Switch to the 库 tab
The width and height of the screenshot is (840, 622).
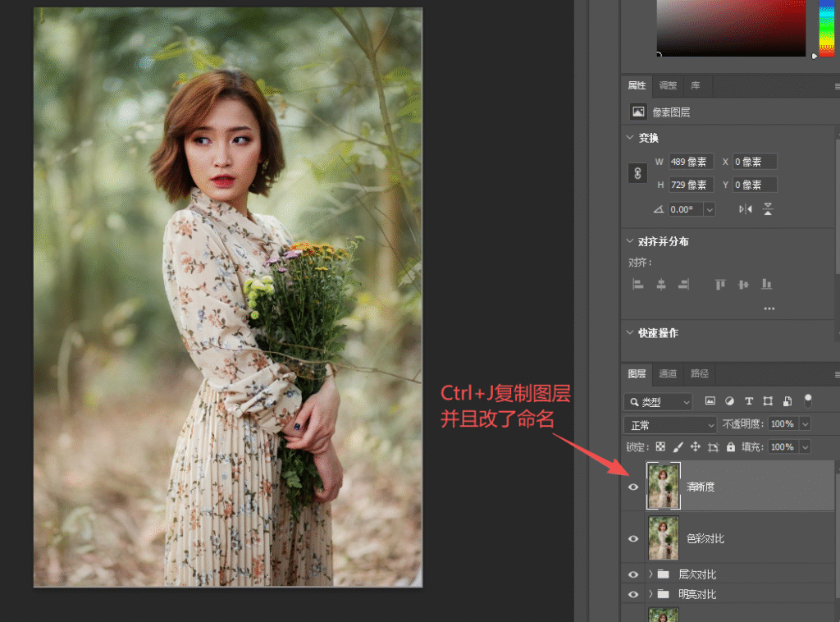[x=696, y=85]
